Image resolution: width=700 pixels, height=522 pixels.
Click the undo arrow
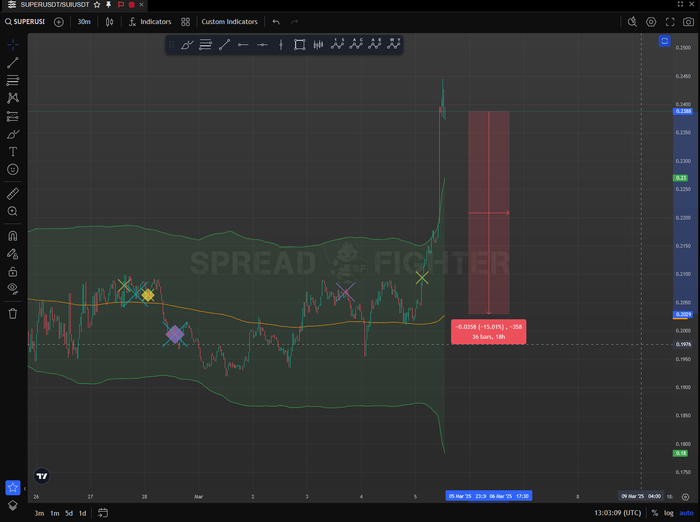276,21
